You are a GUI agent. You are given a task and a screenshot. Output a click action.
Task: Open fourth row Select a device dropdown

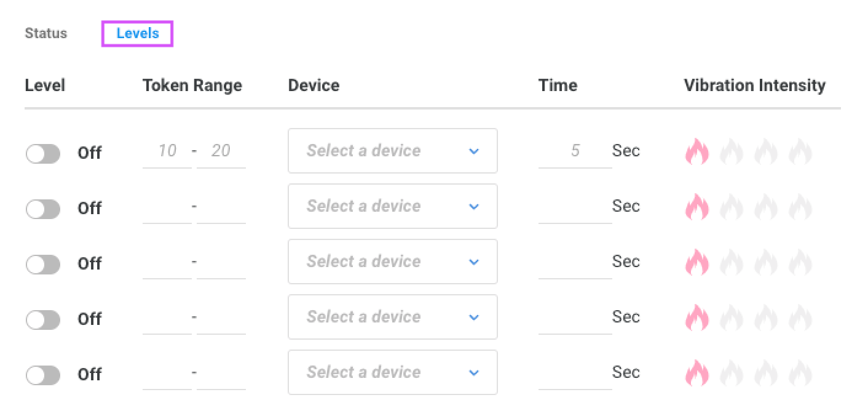tap(392, 317)
